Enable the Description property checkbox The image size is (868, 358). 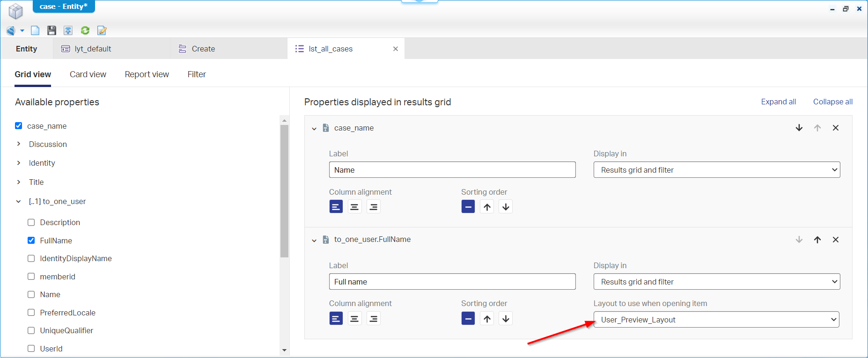tap(31, 222)
